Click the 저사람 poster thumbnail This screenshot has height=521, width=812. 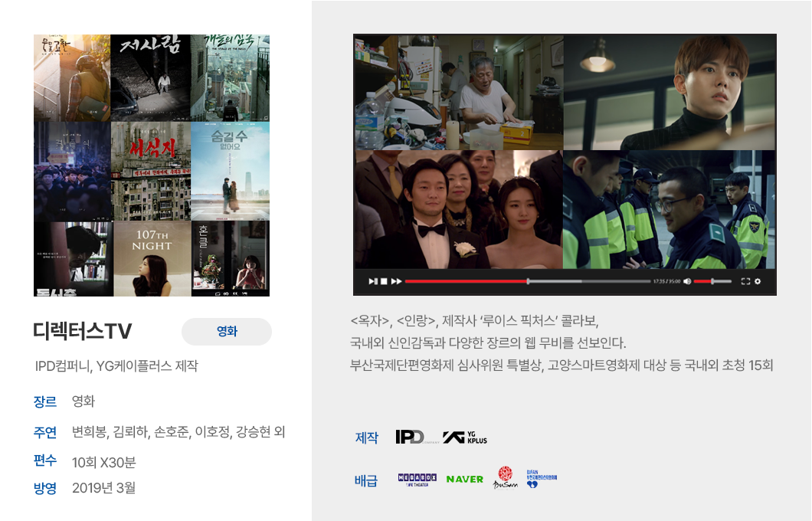pyautogui.click(x=151, y=77)
